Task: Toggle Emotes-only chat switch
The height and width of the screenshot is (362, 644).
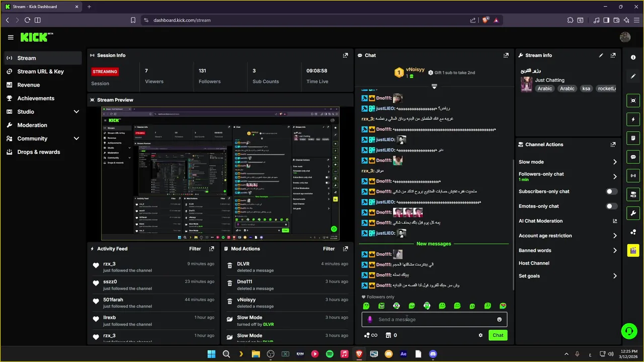Action: pyautogui.click(x=611, y=206)
